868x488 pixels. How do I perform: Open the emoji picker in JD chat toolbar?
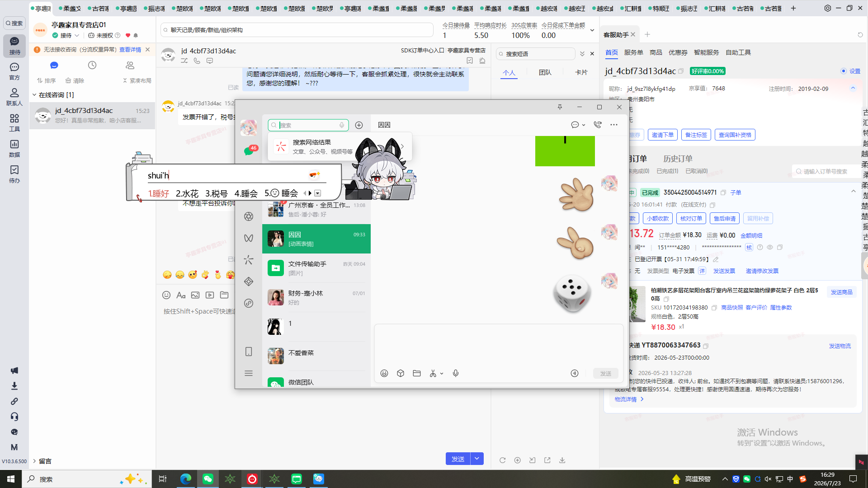(x=166, y=295)
